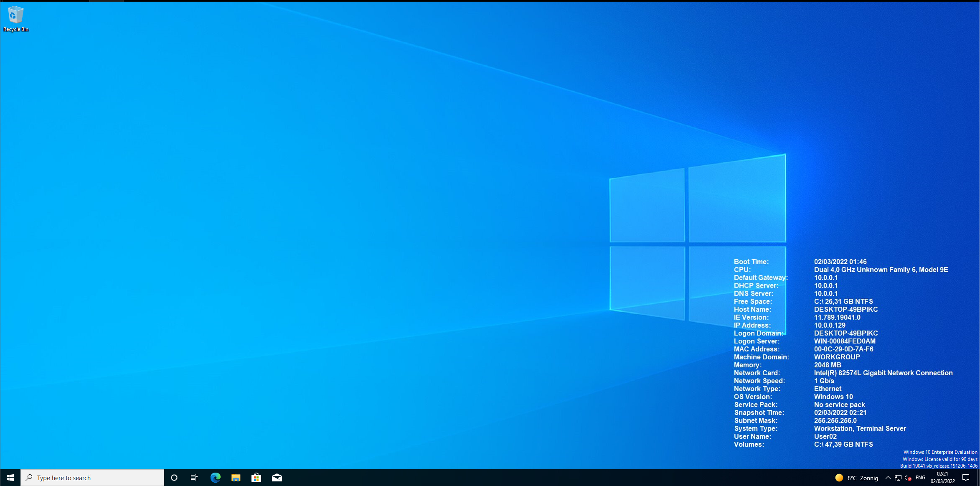Open the Action Center notifications icon
This screenshot has width=980, height=486.
(966, 478)
